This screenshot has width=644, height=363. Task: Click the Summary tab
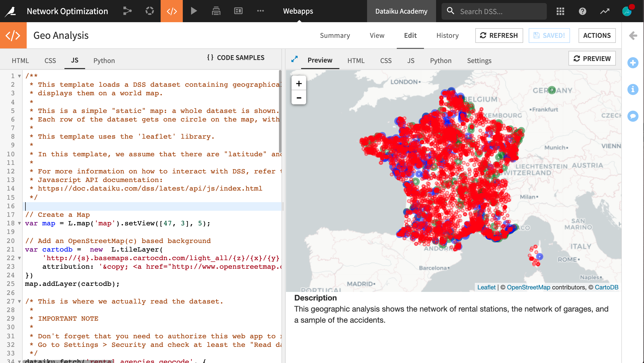click(x=335, y=35)
